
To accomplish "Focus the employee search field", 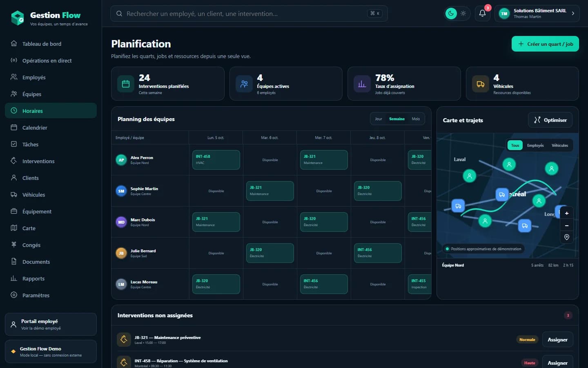I will 249,13.
